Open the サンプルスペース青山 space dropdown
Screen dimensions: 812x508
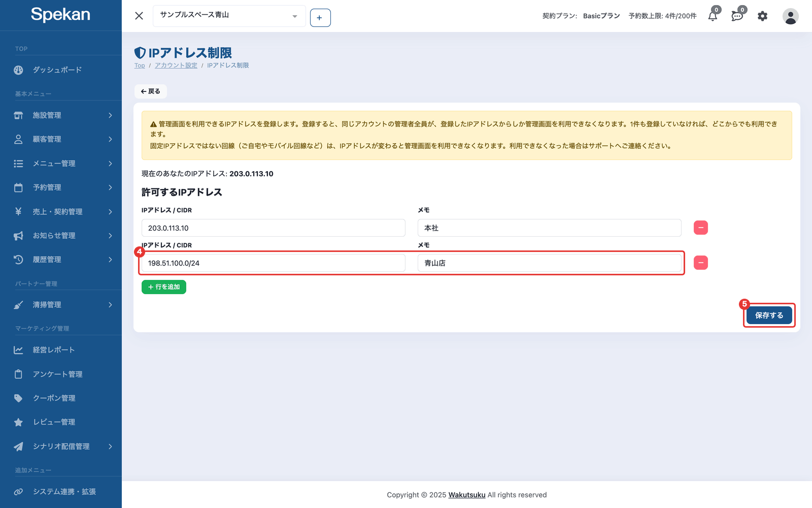coord(229,16)
